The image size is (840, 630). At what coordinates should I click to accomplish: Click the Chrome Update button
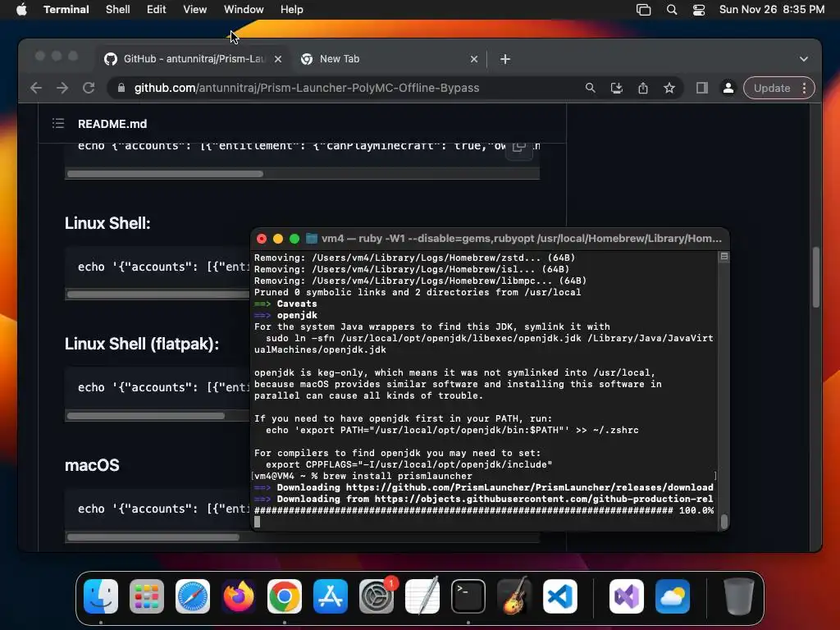coord(772,88)
